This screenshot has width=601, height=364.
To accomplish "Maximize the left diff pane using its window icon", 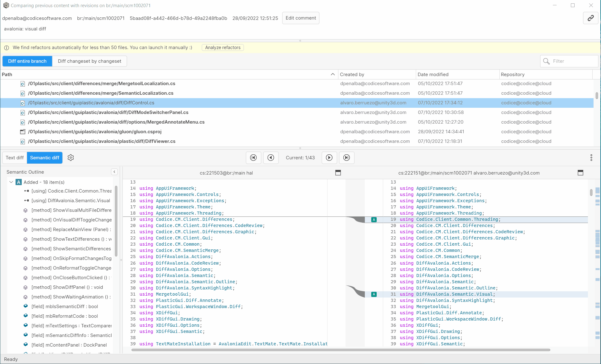I will click(x=338, y=173).
